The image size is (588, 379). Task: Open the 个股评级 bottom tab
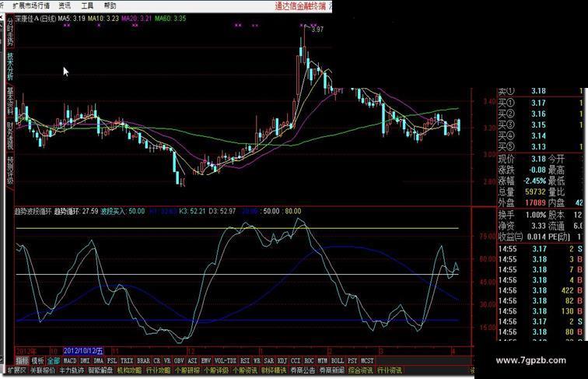[216, 370]
